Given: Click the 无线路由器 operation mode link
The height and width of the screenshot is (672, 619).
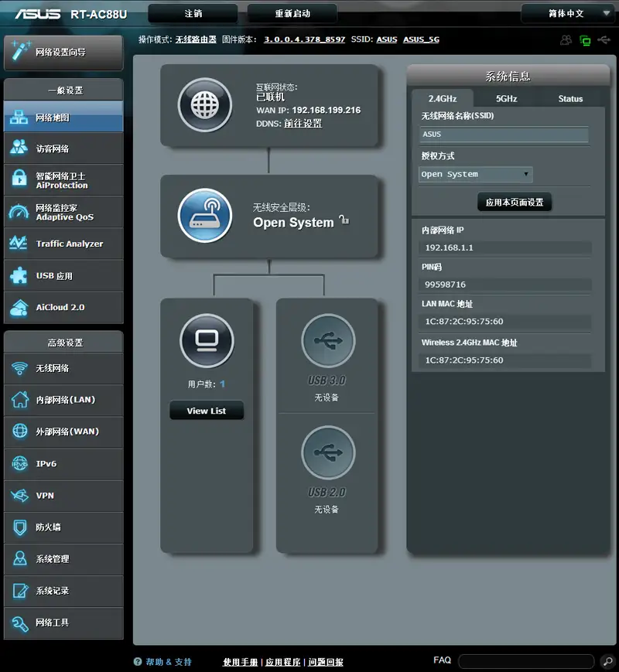Looking at the screenshot, I should (x=196, y=39).
